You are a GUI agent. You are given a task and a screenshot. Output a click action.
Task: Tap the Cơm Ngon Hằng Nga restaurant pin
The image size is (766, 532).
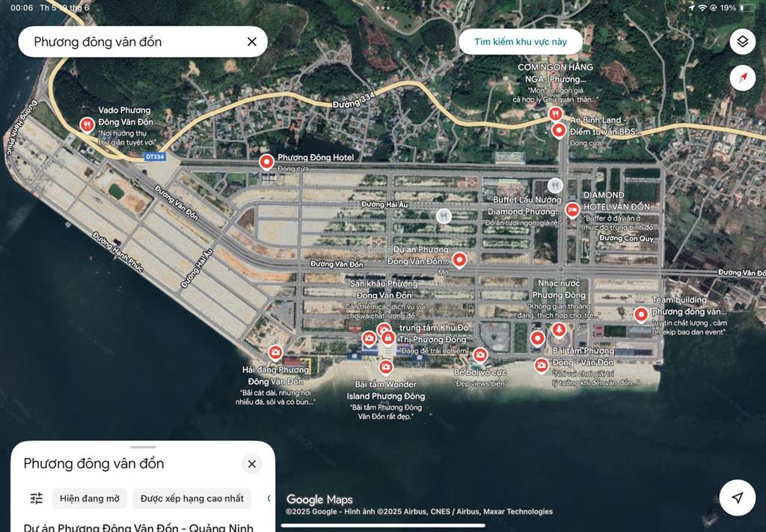point(554,114)
